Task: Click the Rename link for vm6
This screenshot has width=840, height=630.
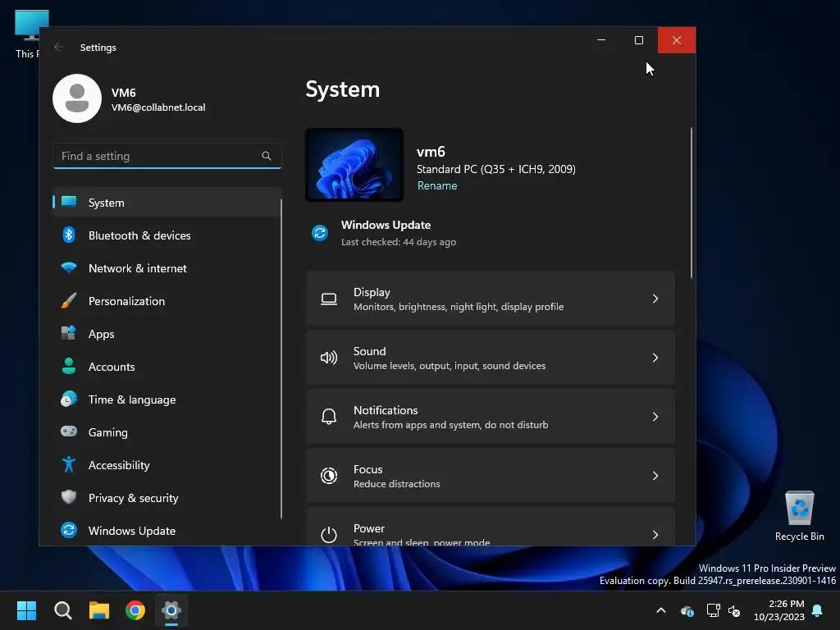Action: click(x=437, y=185)
